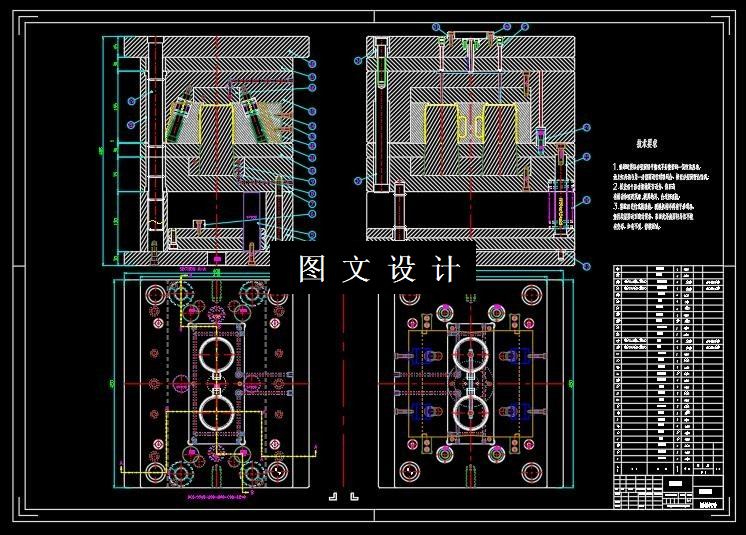Viewport: 746px width, 535px height.
Task: Click the magenta spring assembly at right of upper-right section
Action: pos(560,204)
